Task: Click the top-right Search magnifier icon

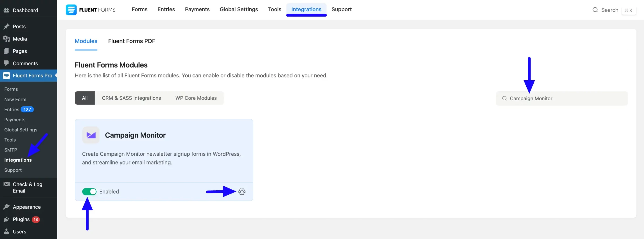Action: (x=595, y=10)
